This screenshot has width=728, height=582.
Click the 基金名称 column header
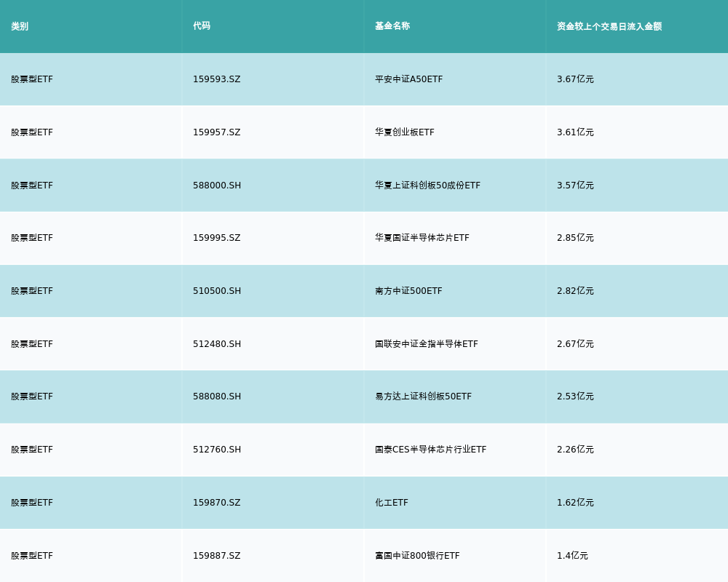coord(392,26)
